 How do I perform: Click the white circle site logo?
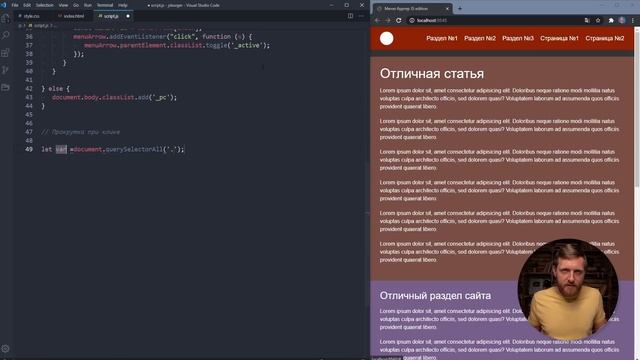(x=387, y=38)
